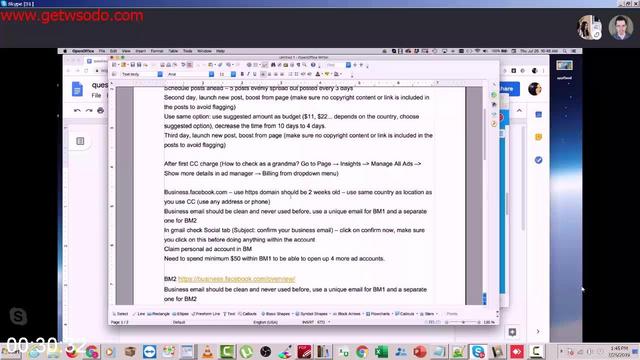The width and height of the screenshot is (640, 360).
Task: Open Excel from Windows taskbar
Action: tap(381, 351)
